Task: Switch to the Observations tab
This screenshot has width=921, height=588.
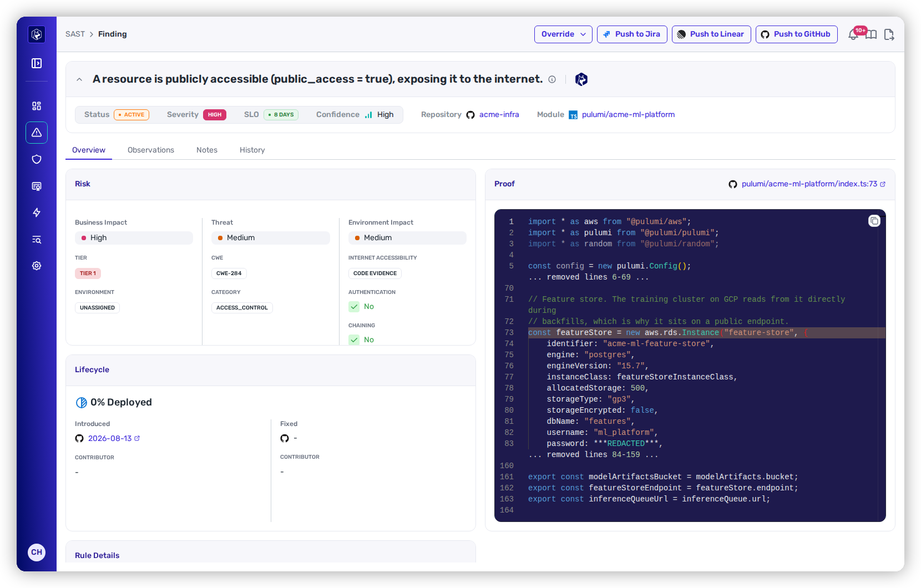Action: click(x=151, y=150)
